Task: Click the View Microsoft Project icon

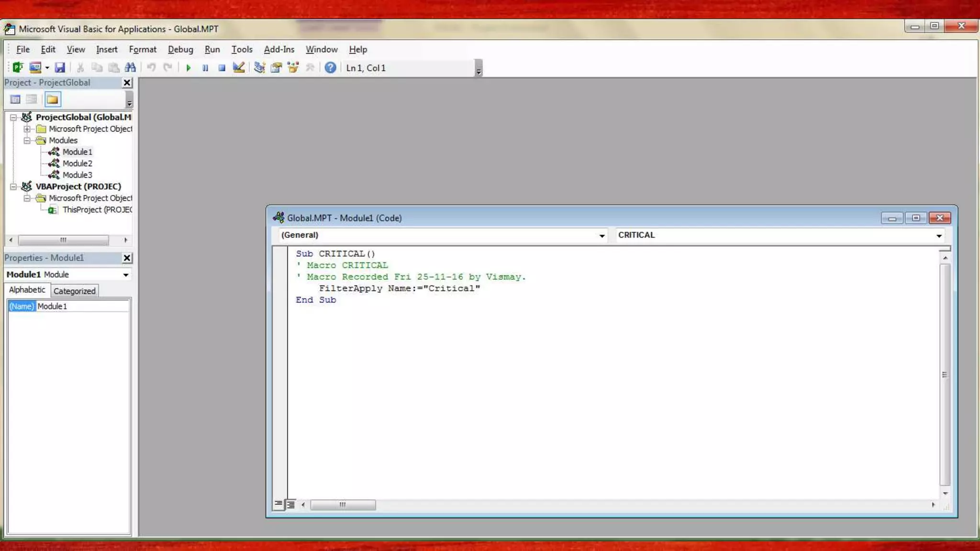Action: [18, 67]
